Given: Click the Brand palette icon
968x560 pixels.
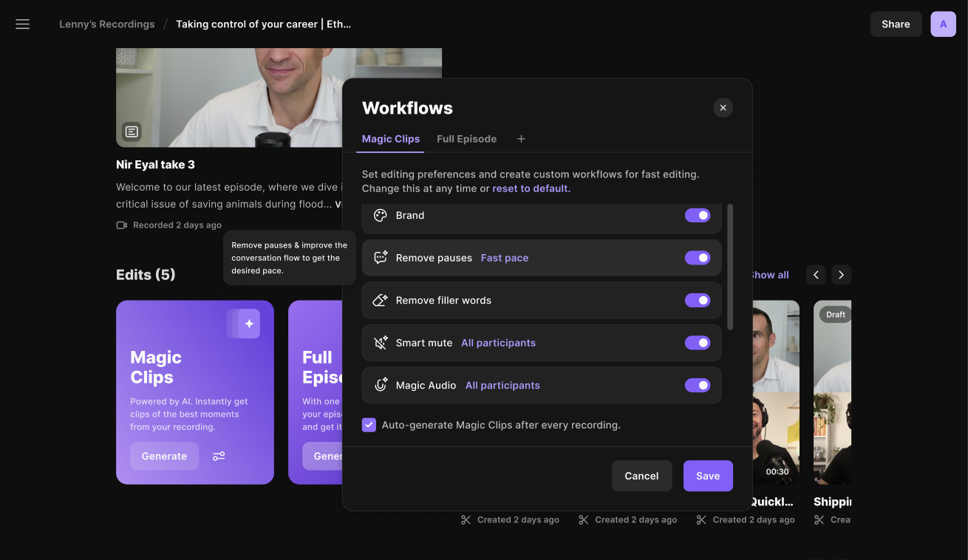Looking at the screenshot, I should 381,216.
